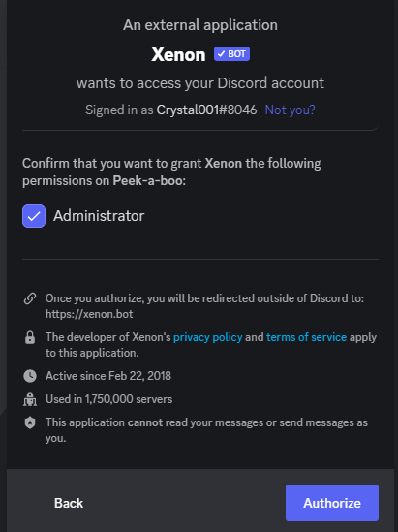
Task: Open the privacy policy link
Action: 208,337
